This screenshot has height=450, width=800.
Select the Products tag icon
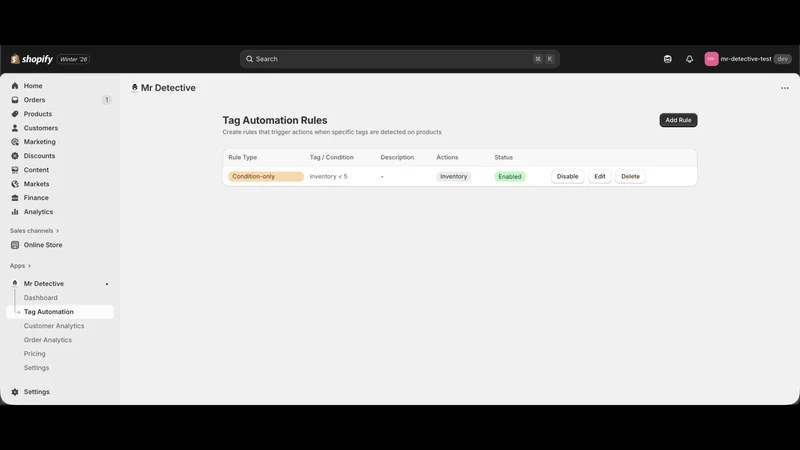point(15,114)
